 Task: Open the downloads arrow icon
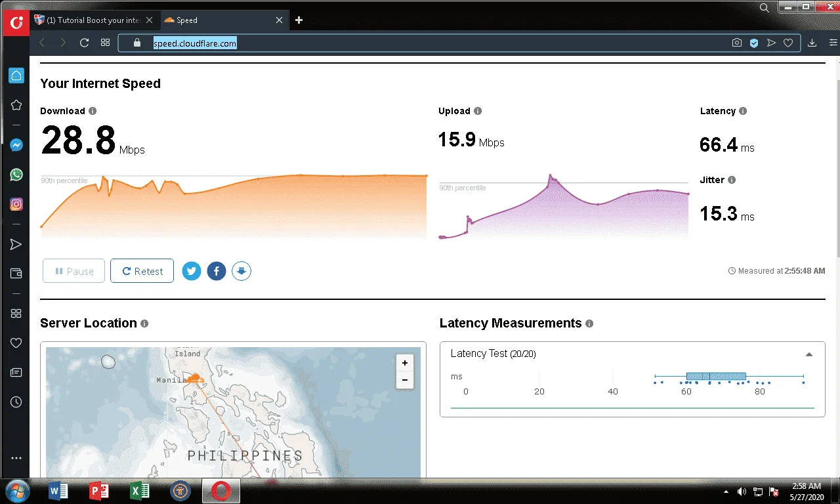click(812, 43)
